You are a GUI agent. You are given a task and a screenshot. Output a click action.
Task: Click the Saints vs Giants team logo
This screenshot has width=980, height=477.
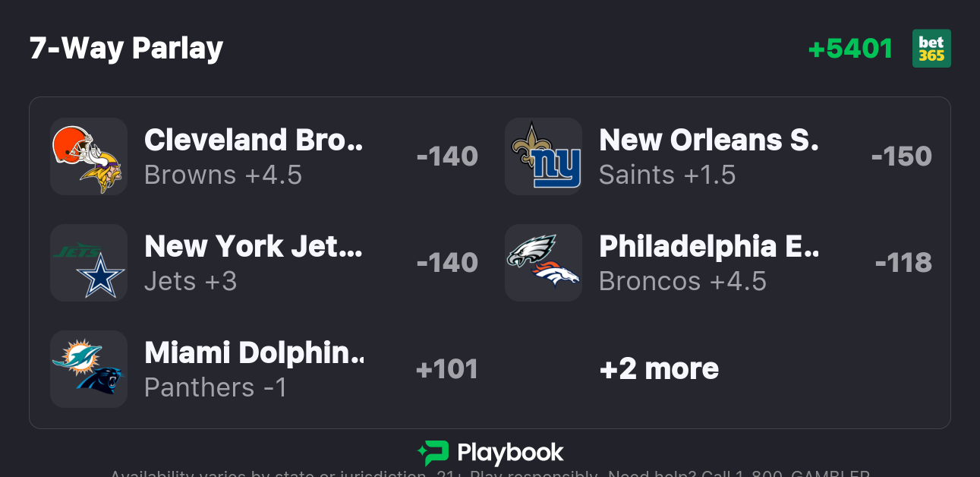pyautogui.click(x=544, y=156)
